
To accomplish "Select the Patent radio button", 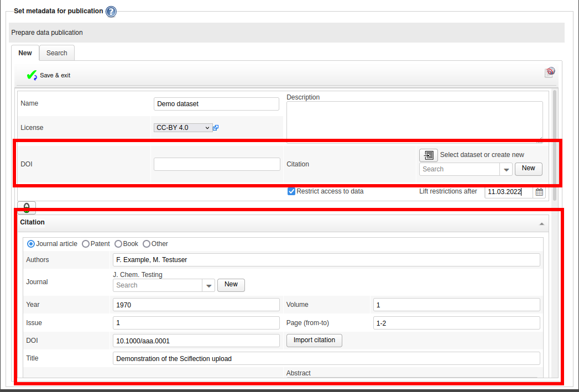I will tap(86, 244).
